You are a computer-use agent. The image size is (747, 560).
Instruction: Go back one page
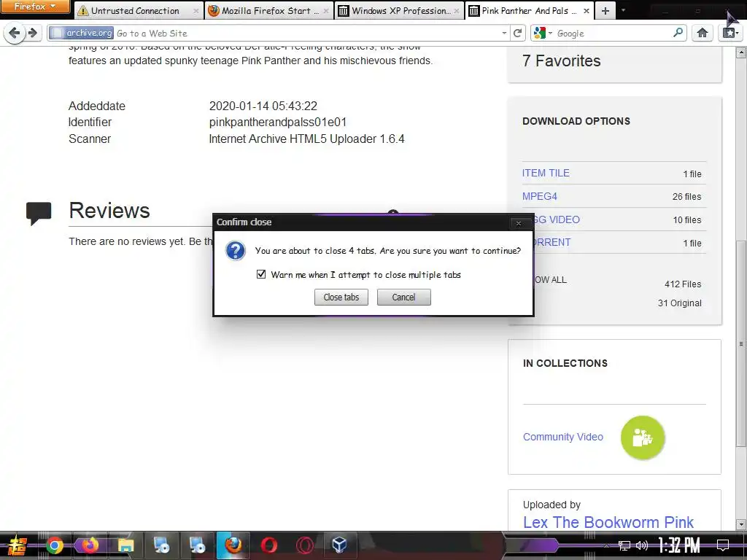pyautogui.click(x=15, y=33)
